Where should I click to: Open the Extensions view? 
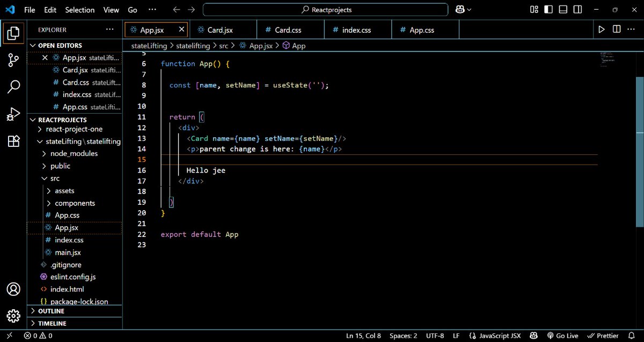point(13,141)
